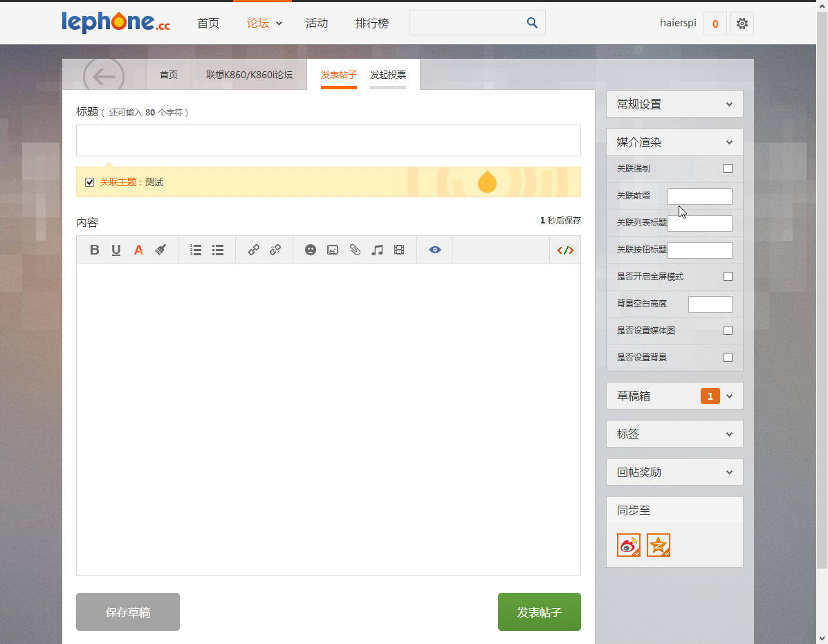Click the 背景空白高度 input field
Viewport: 828px width, 644px height.
[710, 304]
